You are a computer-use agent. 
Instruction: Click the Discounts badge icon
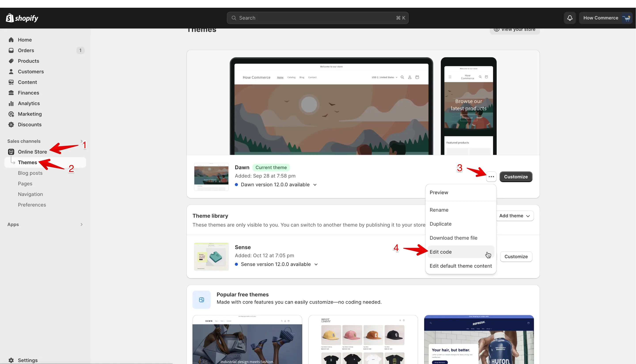click(11, 124)
